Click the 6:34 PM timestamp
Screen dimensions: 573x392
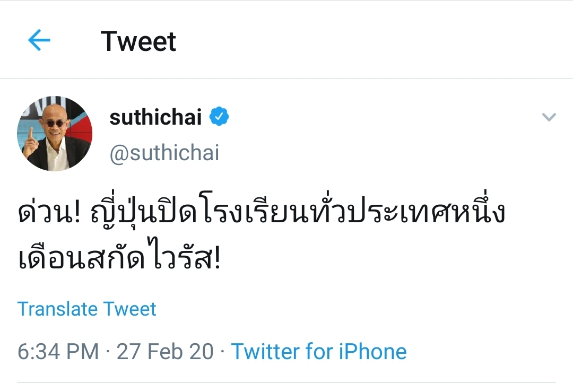58,351
